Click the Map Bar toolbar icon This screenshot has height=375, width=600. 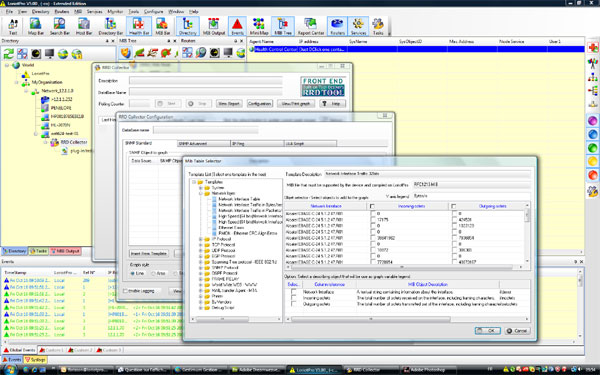tap(35, 26)
